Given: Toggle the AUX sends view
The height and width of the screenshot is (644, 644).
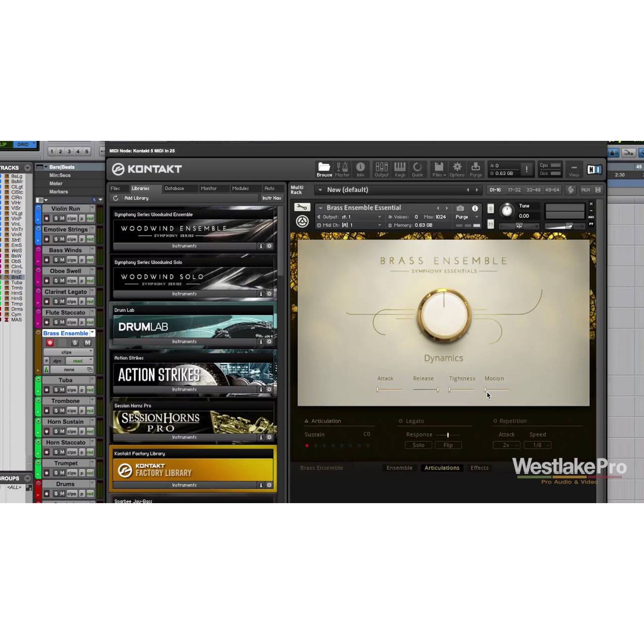Looking at the screenshot, I should point(586,190).
